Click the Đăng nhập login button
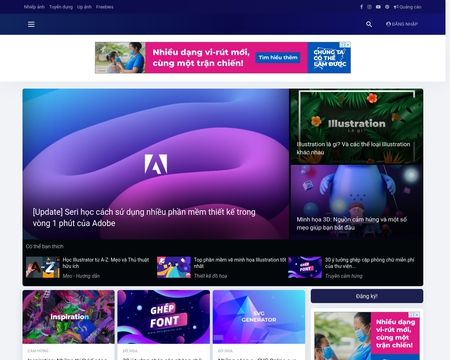 pos(402,24)
